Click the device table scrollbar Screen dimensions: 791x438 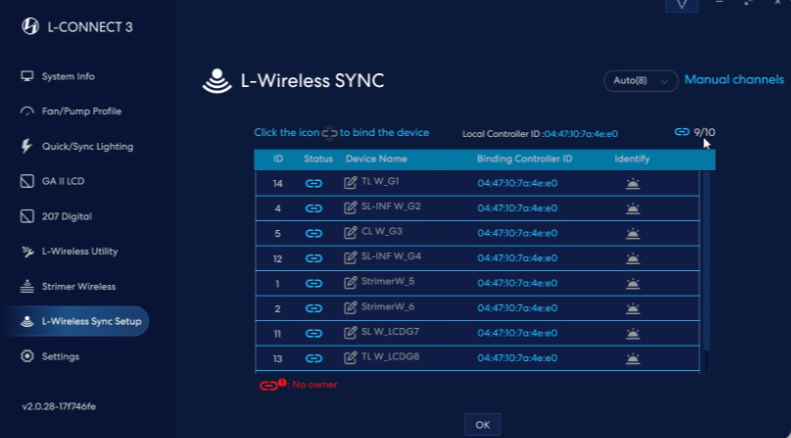coord(706,262)
